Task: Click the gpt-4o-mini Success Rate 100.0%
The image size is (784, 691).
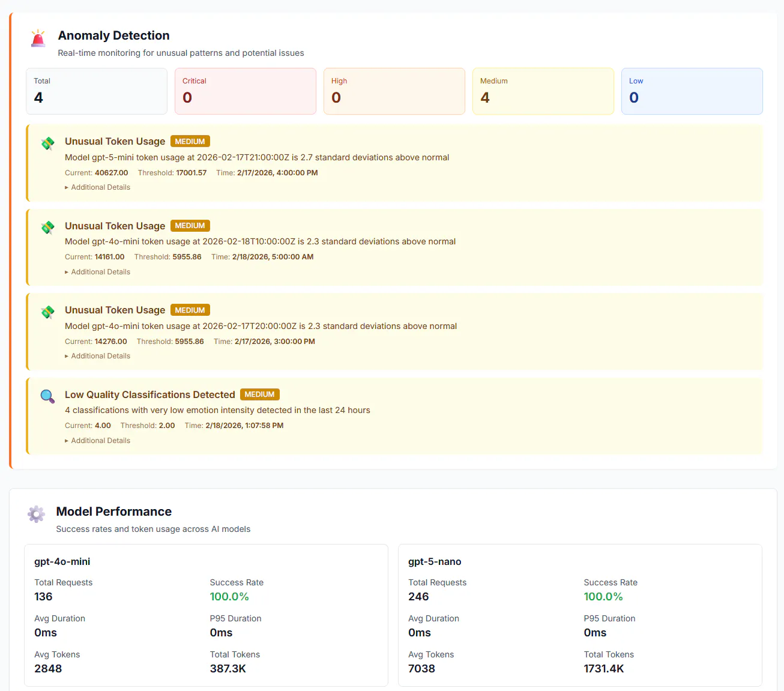Action: coord(229,597)
